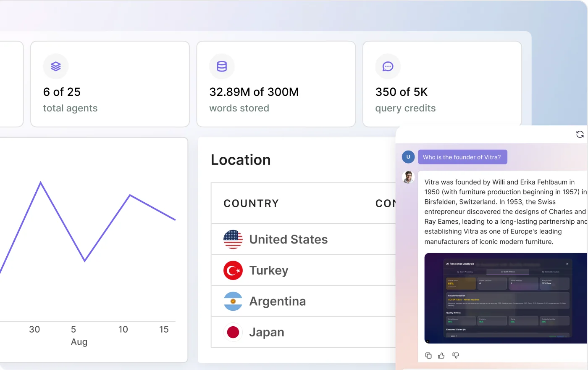
Task: Click the Argentina flag icon
Action: click(233, 301)
